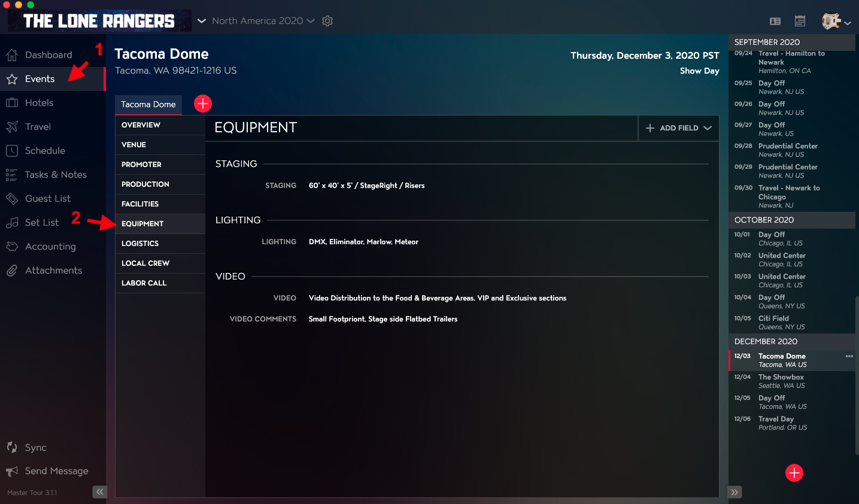
Task: Click the October 2020 month header
Action: coord(791,220)
